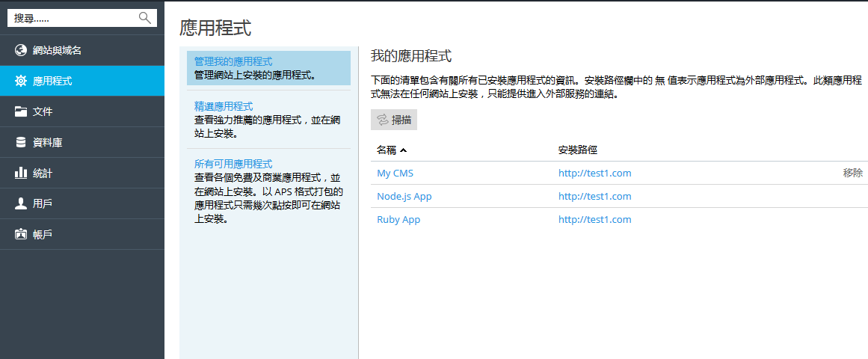Click the account icon for 帳戶
868x359 pixels.
pyautogui.click(x=21, y=234)
